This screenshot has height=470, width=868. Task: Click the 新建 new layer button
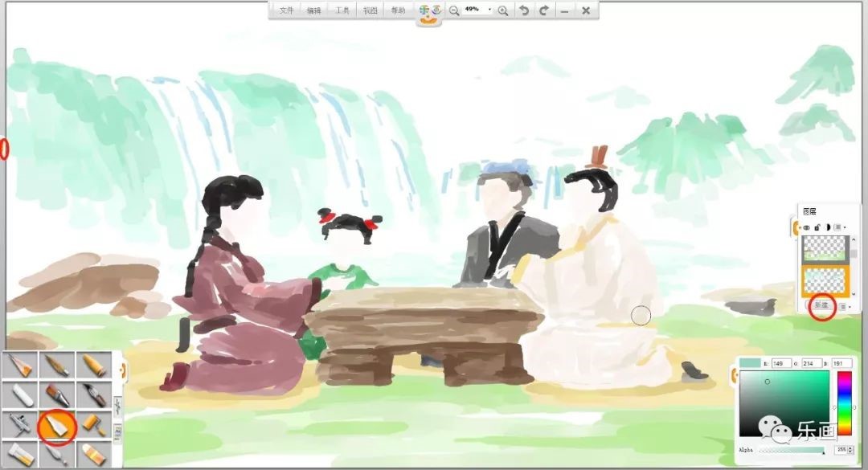point(821,305)
